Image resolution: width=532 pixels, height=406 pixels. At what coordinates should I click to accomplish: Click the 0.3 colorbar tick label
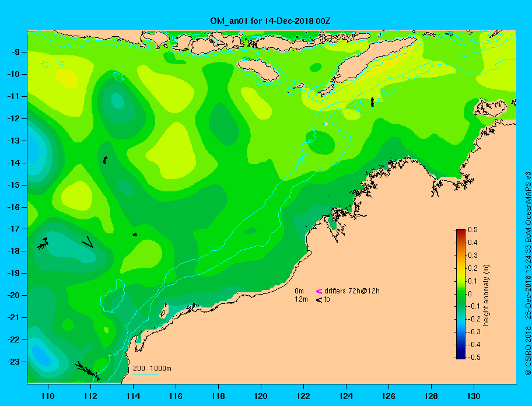(x=473, y=256)
